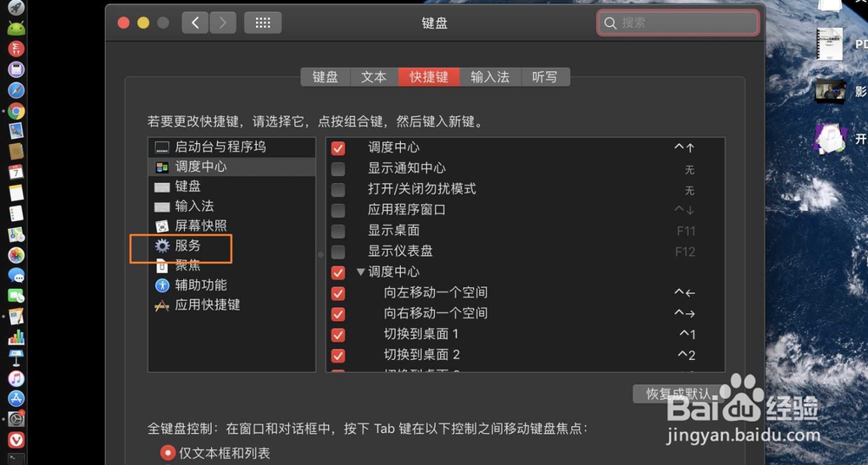Select 屏幕快照 in the category list

(232, 226)
